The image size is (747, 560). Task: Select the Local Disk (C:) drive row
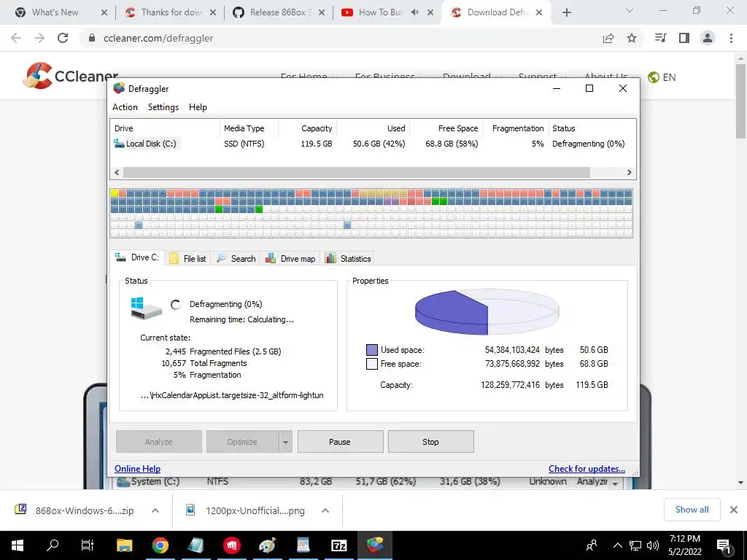373,144
